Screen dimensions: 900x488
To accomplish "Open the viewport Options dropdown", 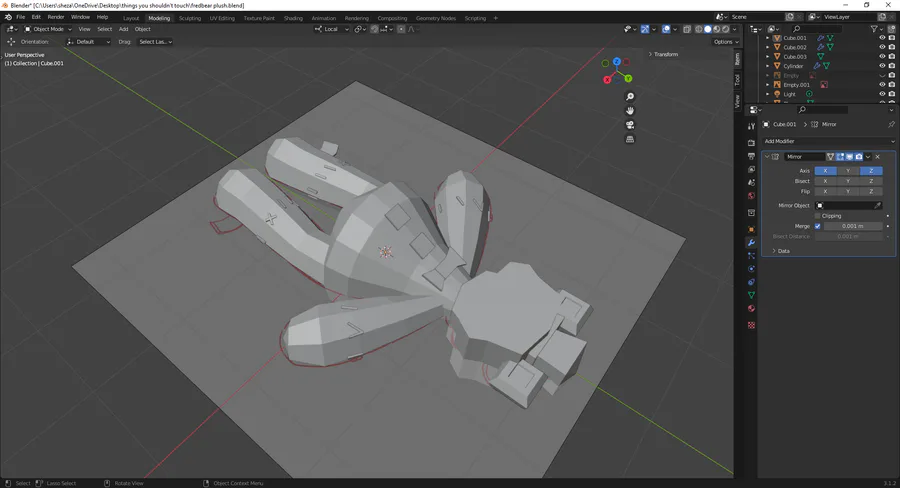I will point(726,42).
